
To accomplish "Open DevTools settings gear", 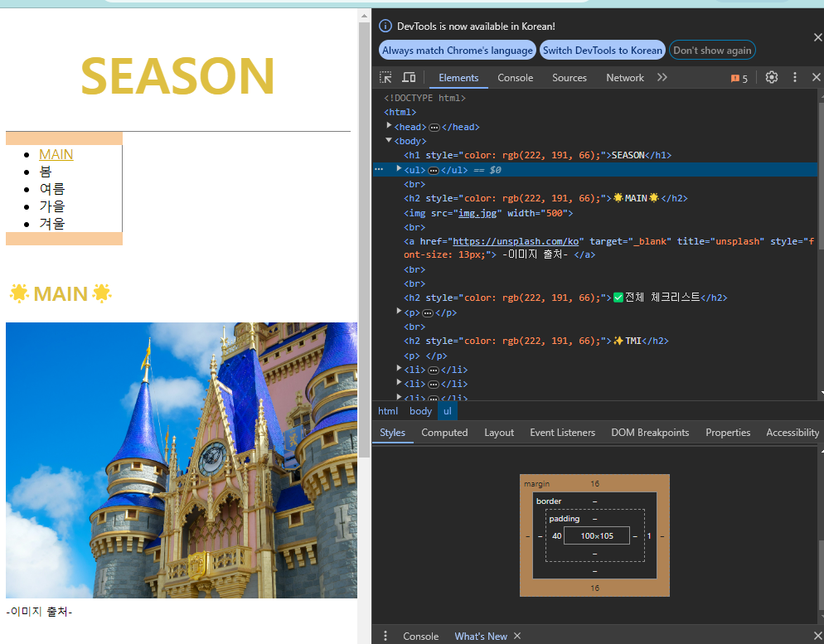I will tap(772, 78).
